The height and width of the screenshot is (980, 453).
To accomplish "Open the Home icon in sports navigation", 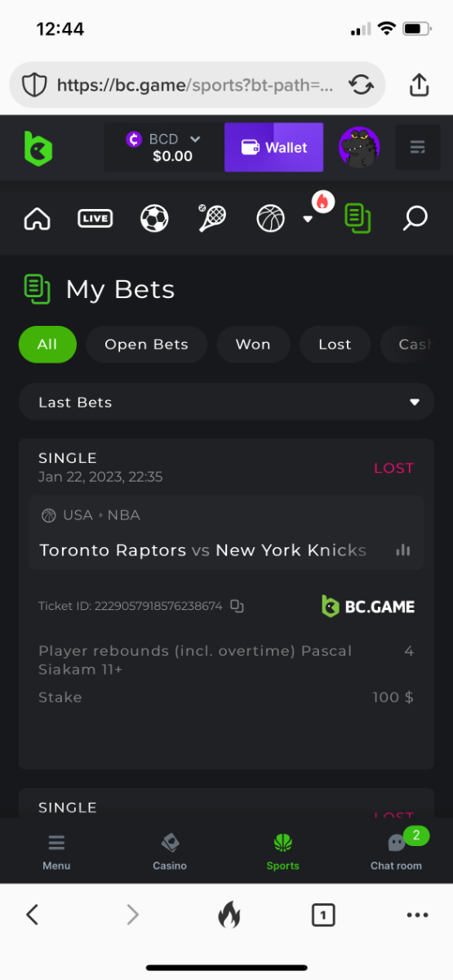I will pyautogui.click(x=38, y=218).
